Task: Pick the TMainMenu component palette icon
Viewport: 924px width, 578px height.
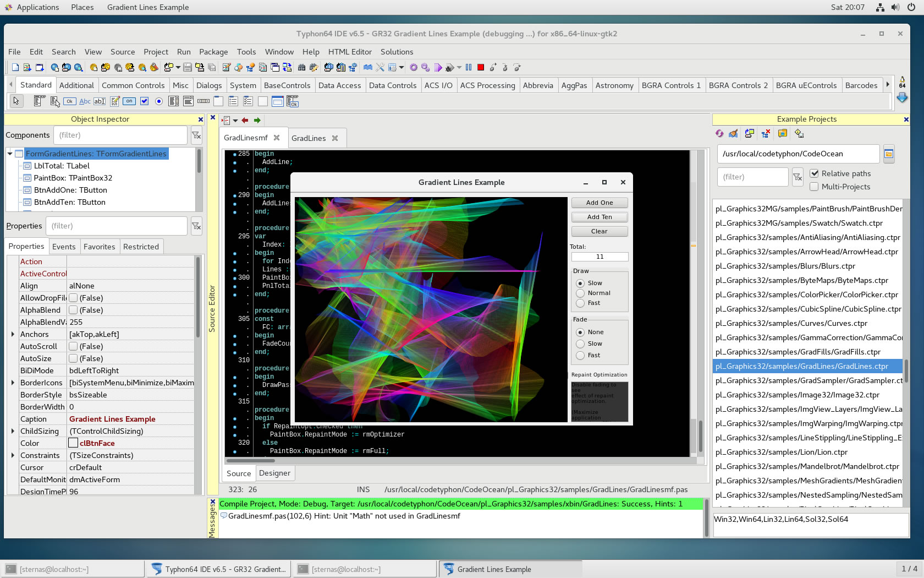Action: pyautogui.click(x=39, y=101)
